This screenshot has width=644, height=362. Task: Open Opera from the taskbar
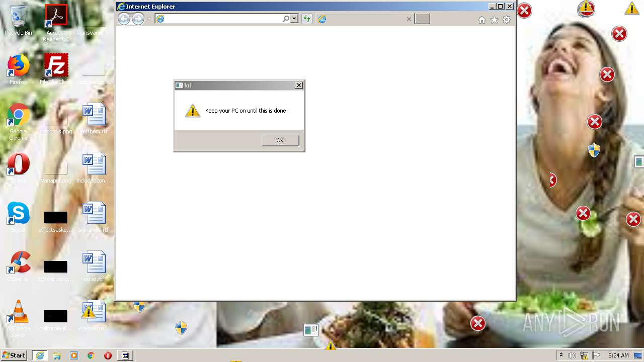tap(108, 355)
